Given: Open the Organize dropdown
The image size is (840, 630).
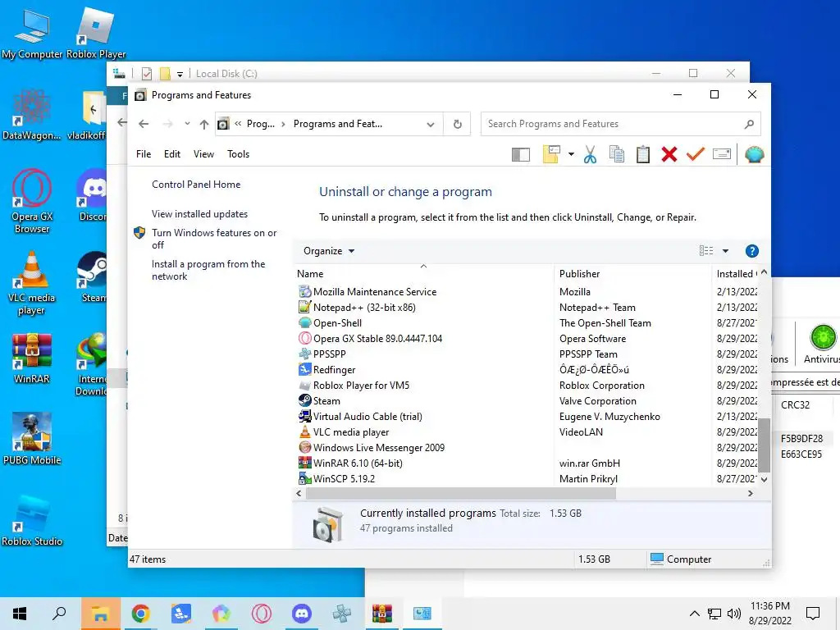Looking at the screenshot, I should 328,251.
